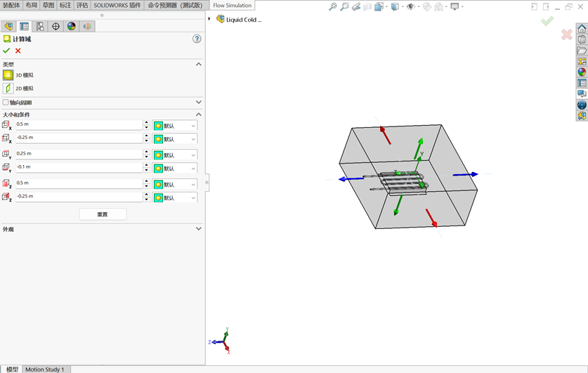588x373 pixels.
Task: Click Z max size field 0.5 m
Action: (79, 183)
